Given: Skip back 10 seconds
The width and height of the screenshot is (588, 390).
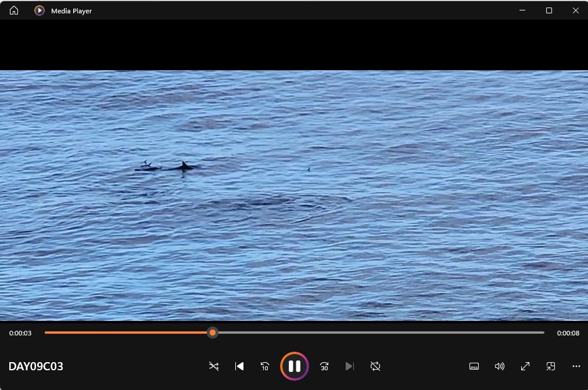Looking at the screenshot, I should [x=265, y=366].
